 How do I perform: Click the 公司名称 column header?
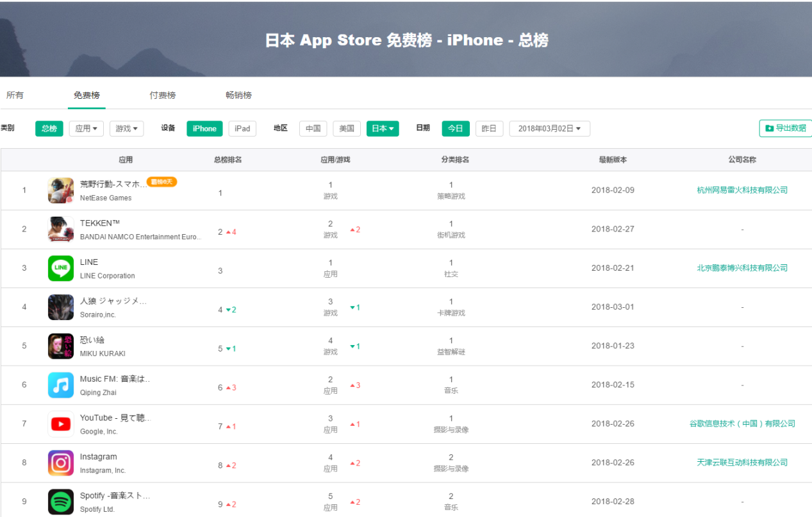click(742, 160)
